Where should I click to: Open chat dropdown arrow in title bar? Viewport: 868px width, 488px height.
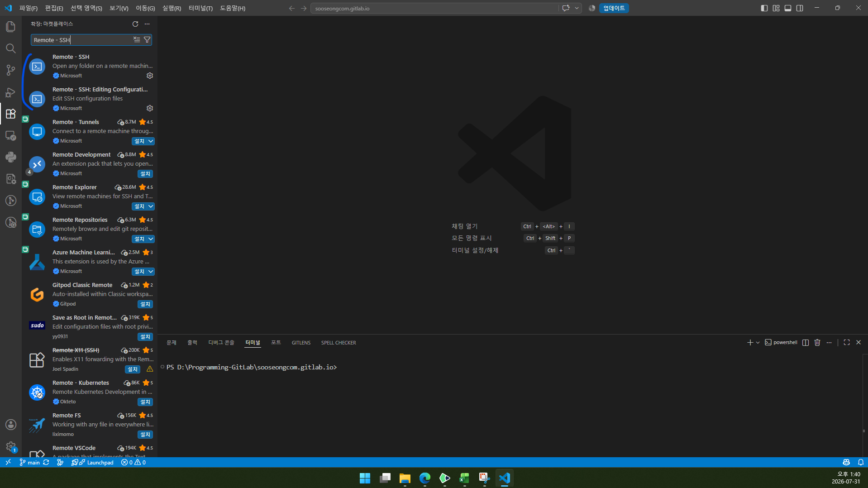pyautogui.click(x=577, y=8)
